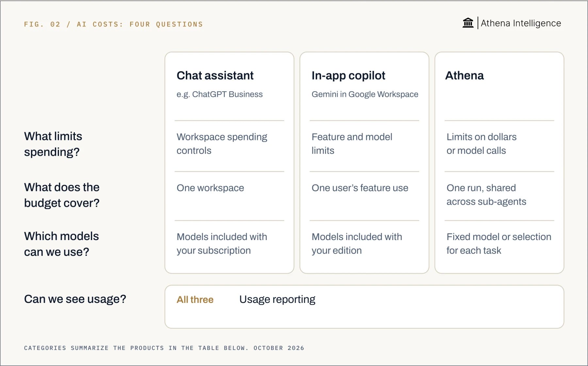Click the 'One workspace' cell
The image size is (588, 366).
210,188
